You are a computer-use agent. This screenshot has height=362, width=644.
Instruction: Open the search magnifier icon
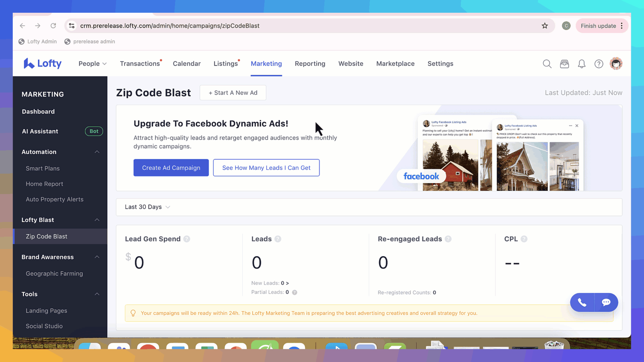point(547,64)
